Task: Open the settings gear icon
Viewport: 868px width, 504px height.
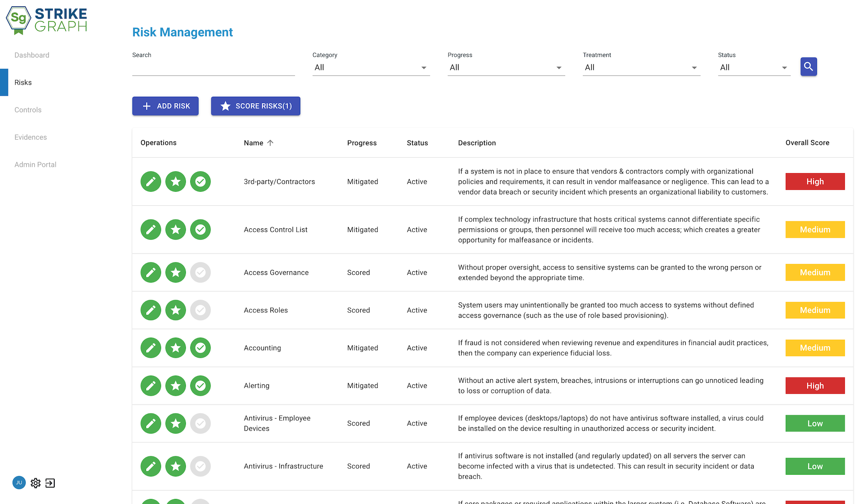Action: [x=36, y=483]
